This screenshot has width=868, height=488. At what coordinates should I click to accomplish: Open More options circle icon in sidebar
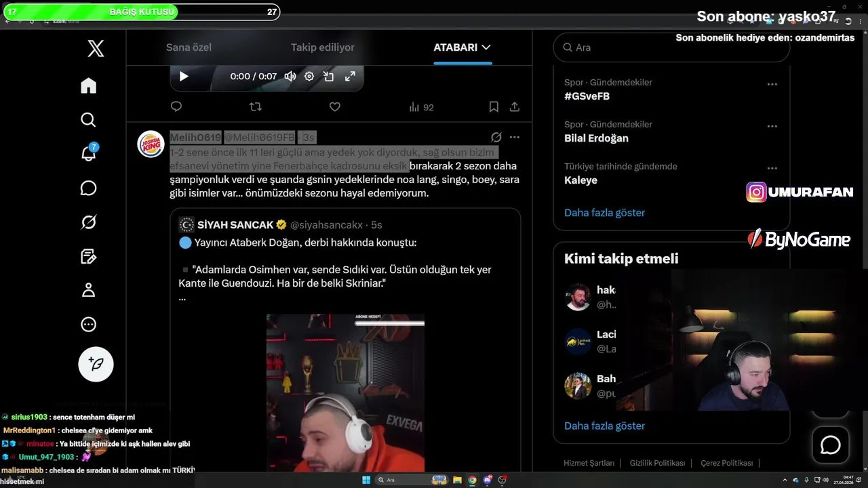click(89, 325)
